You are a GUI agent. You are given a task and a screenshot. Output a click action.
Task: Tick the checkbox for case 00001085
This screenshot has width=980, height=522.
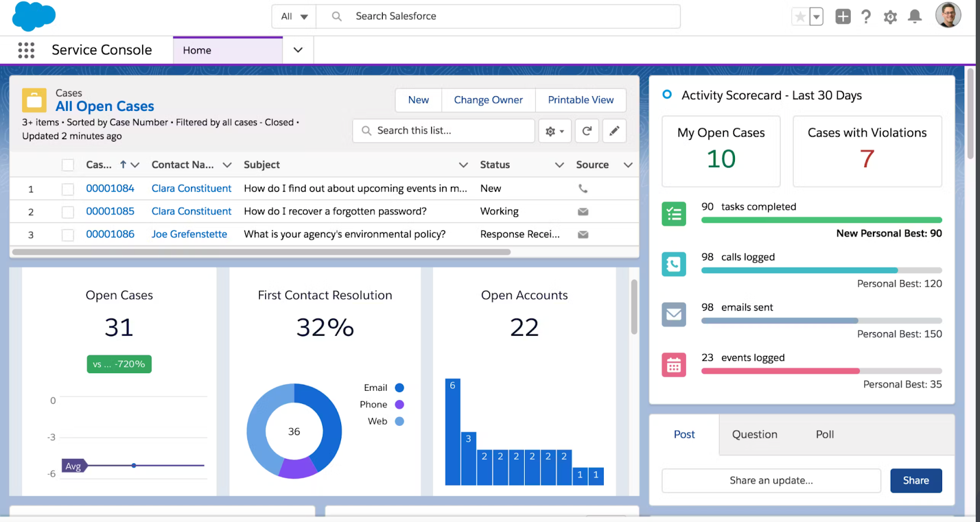pos(68,212)
